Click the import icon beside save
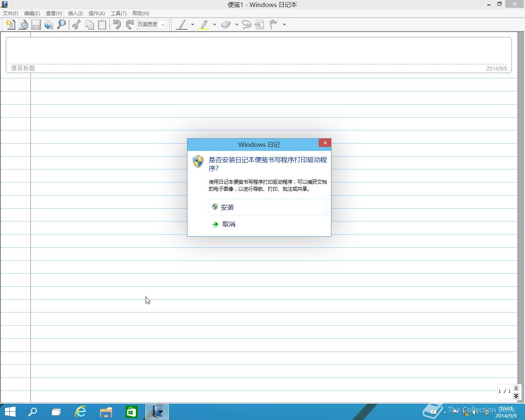 point(49,25)
